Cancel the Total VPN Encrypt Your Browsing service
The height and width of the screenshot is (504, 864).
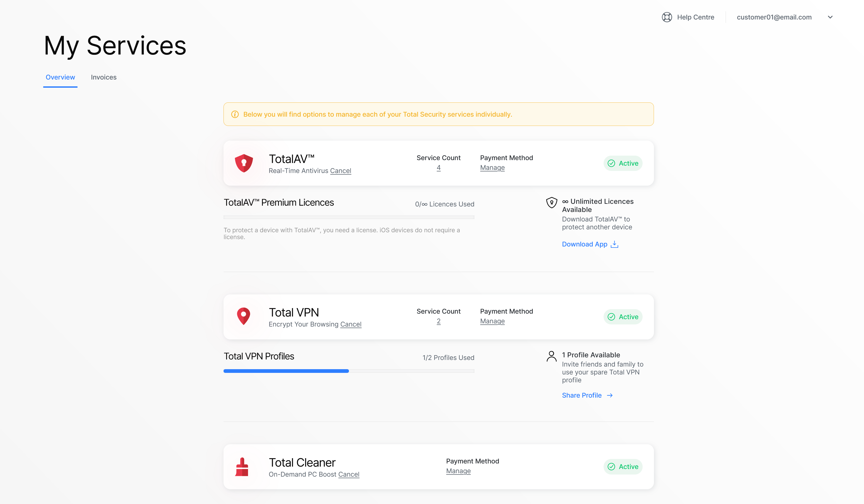(351, 324)
